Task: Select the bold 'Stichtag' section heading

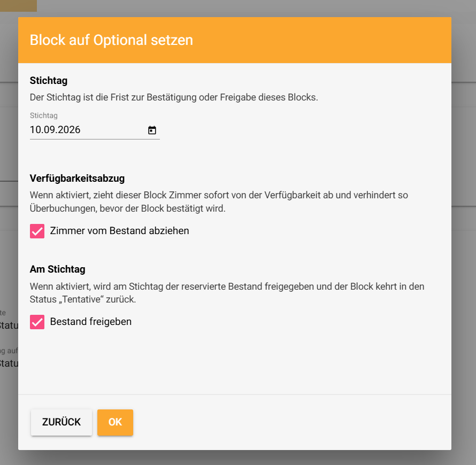Action: [x=49, y=81]
